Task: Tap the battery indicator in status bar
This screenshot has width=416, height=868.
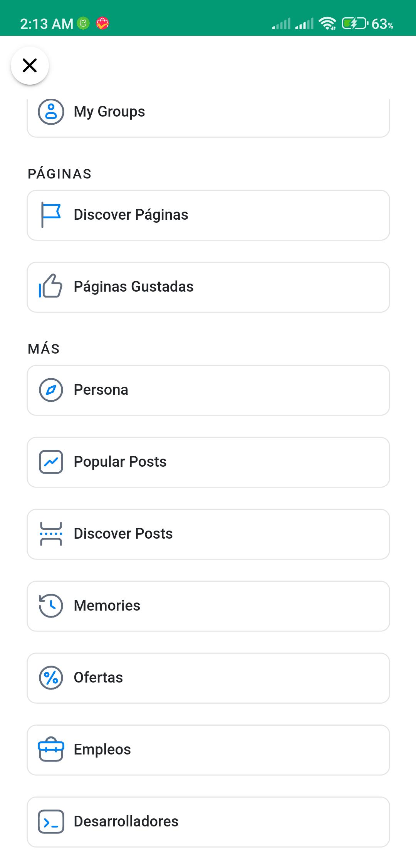Action: point(355,24)
